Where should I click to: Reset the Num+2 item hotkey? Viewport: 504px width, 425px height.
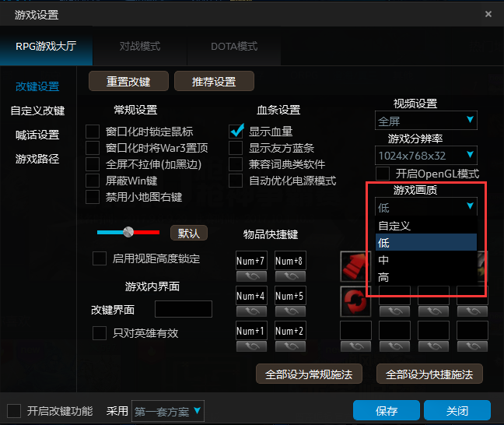[x=290, y=346]
